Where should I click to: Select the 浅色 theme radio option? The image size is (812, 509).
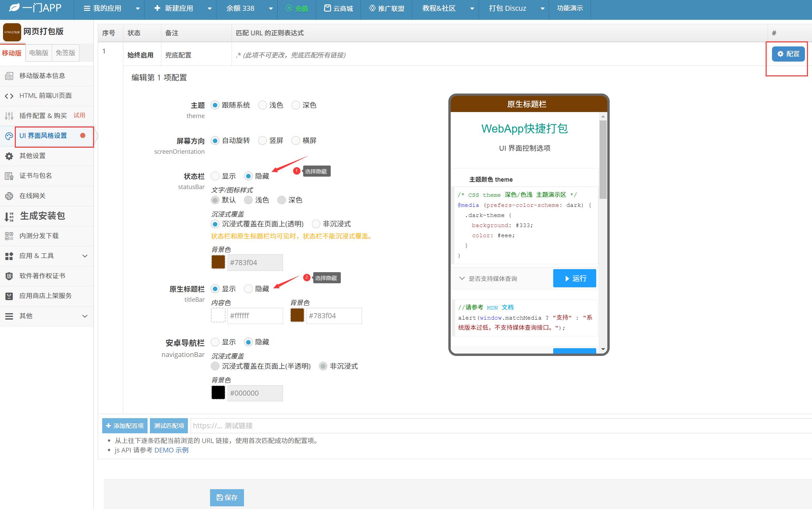pos(262,105)
